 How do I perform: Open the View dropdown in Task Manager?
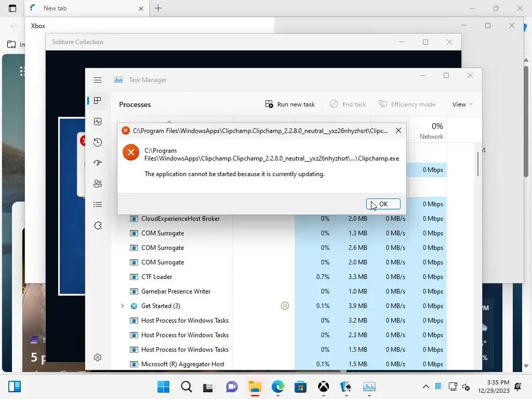point(462,104)
